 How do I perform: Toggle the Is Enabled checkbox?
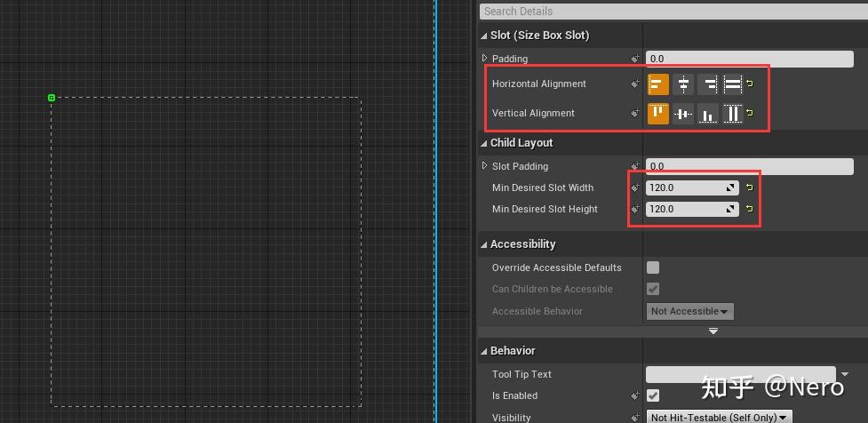pyautogui.click(x=653, y=395)
